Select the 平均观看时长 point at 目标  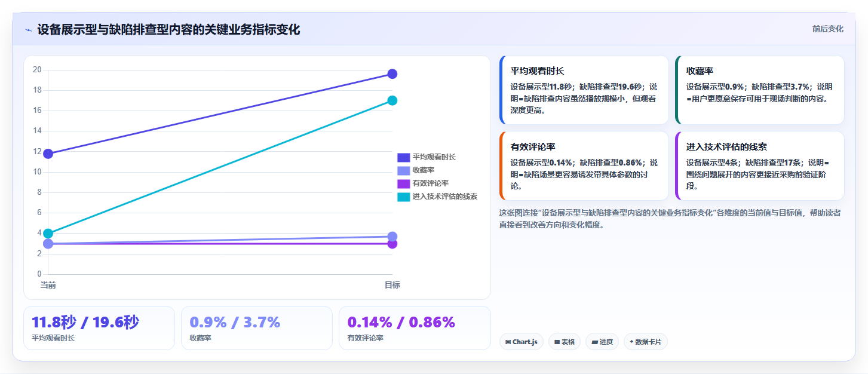point(392,74)
